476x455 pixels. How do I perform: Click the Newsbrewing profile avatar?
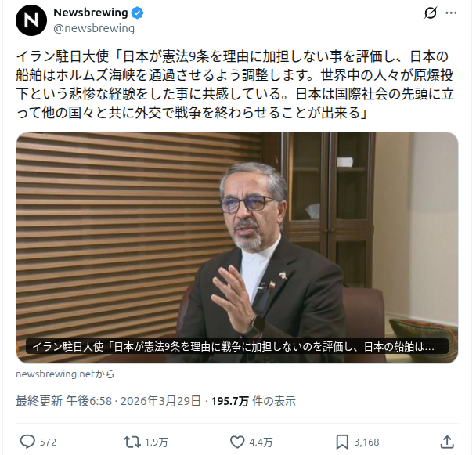point(31,20)
